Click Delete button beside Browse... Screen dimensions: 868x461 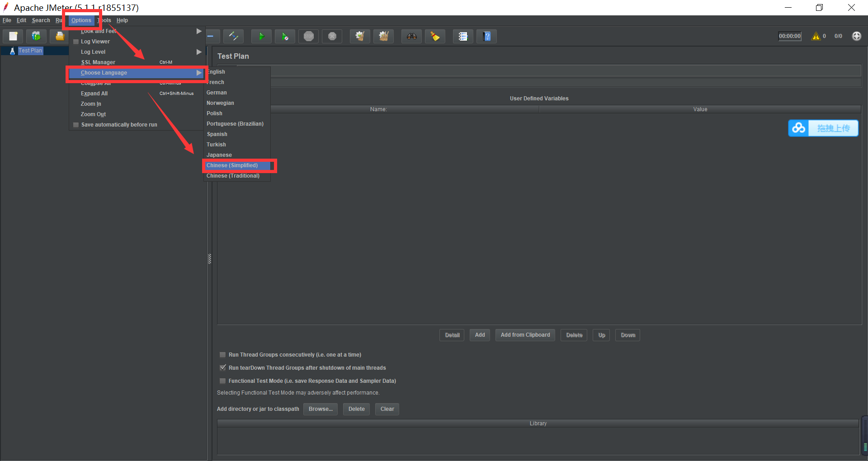pos(356,409)
